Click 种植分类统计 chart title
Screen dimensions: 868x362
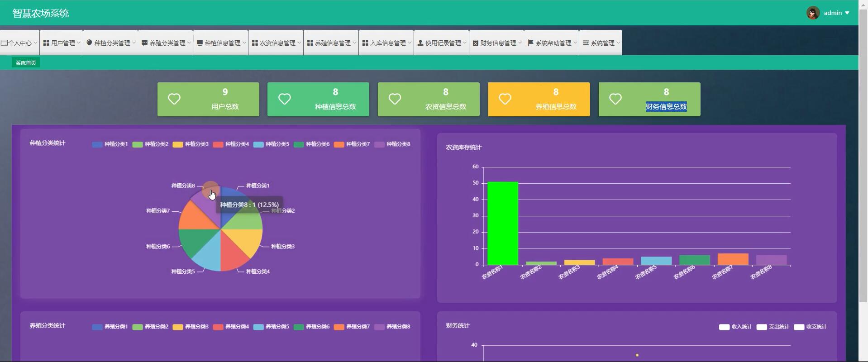point(48,143)
